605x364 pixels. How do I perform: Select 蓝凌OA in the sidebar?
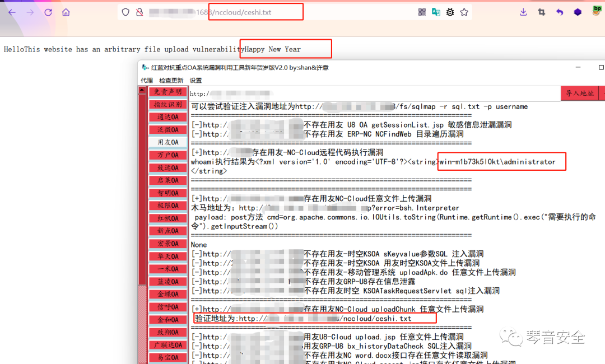click(x=168, y=282)
